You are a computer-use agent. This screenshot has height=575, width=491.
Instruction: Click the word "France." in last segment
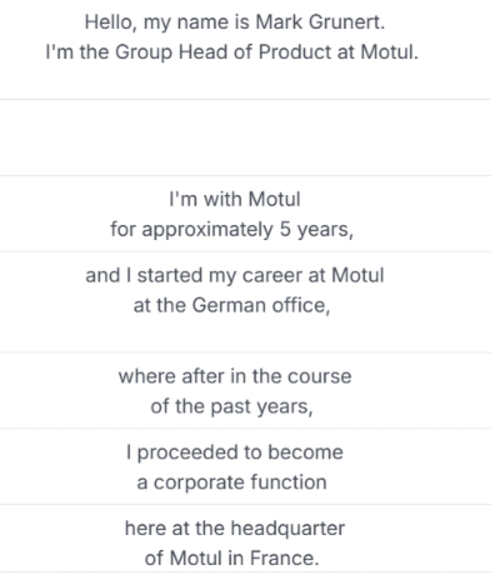pyautogui.click(x=285, y=558)
